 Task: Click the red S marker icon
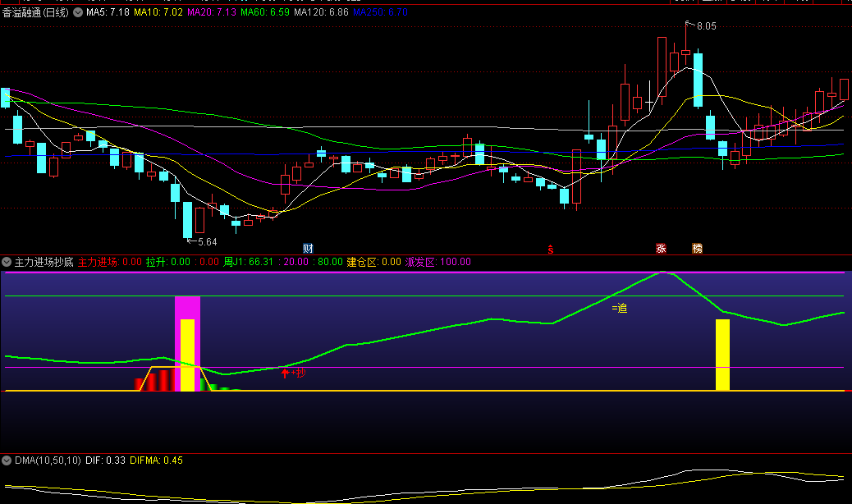pos(551,248)
